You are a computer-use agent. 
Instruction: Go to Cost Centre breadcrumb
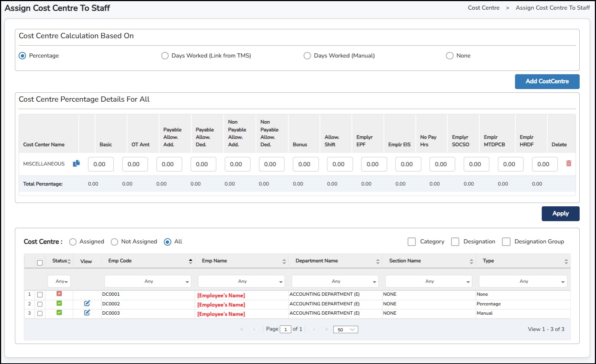pos(483,8)
